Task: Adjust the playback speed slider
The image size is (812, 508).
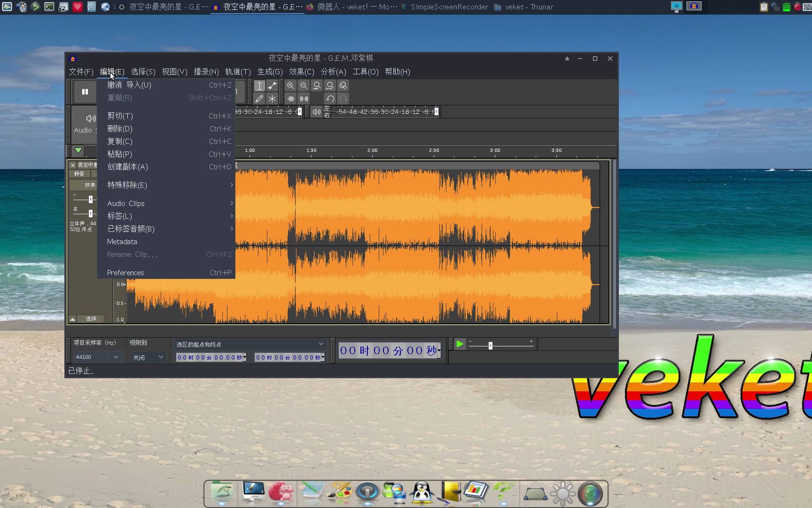Action: point(490,346)
